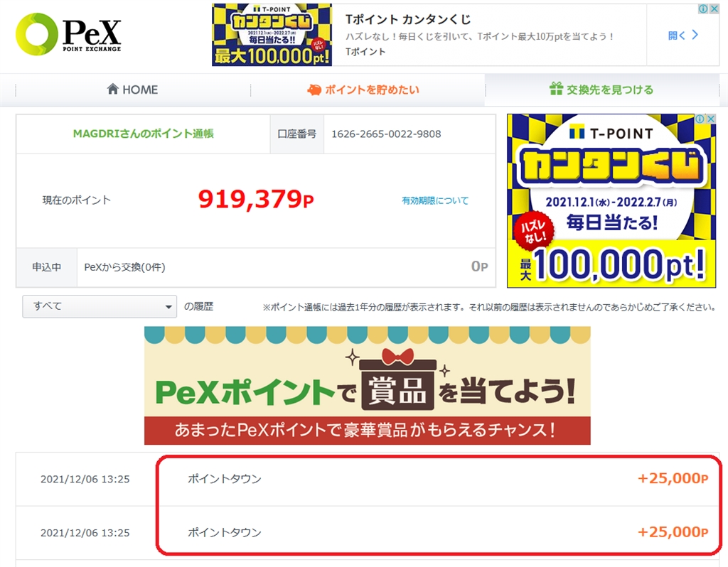The width and height of the screenshot is (728, 567).
Task: Open the PeXポイントで賞品を当てよう banner
Action: click(x=368, y=386)
